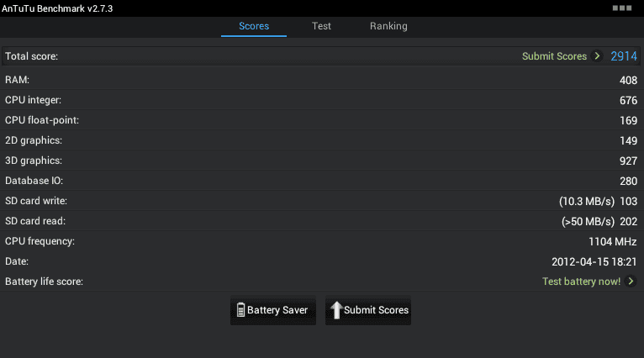This screenshot has height=358, width=644.
Task: Click the SD write speed (10.3 MB/s)
Action: click(587, 201)
